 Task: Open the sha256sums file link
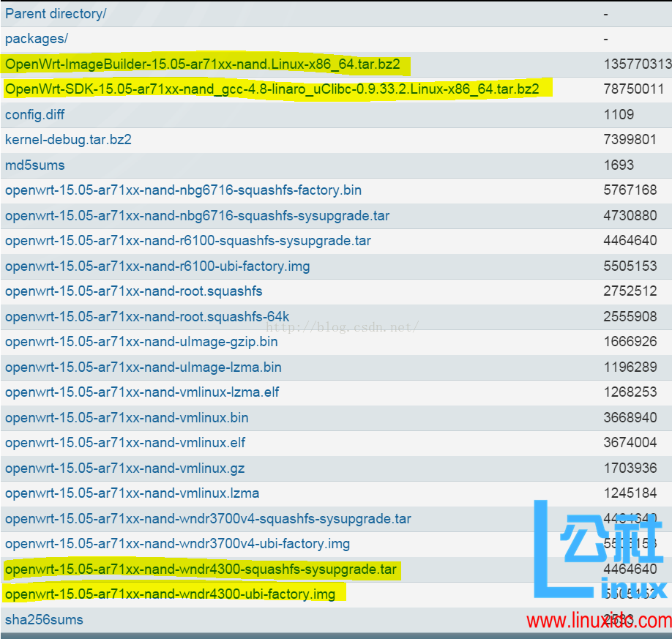click(x=44, y=620)
